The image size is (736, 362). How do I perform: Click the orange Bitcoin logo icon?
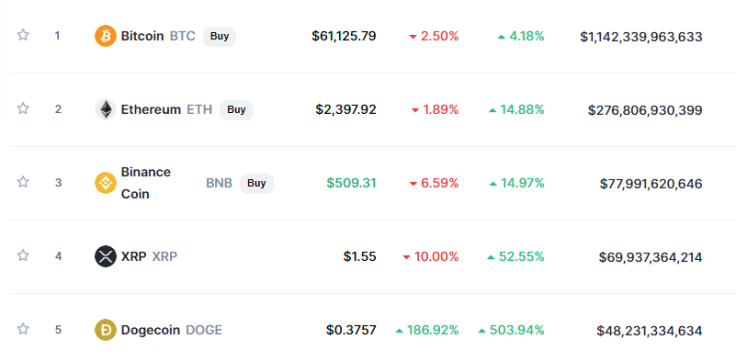(x=106, y=36)
